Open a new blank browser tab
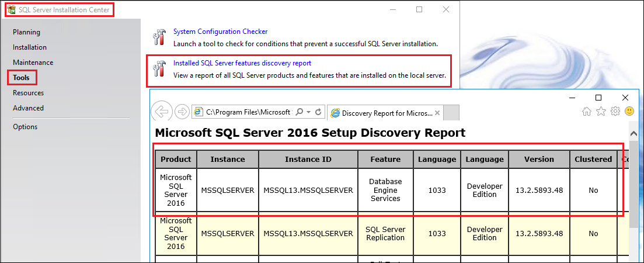 [452, 112]
